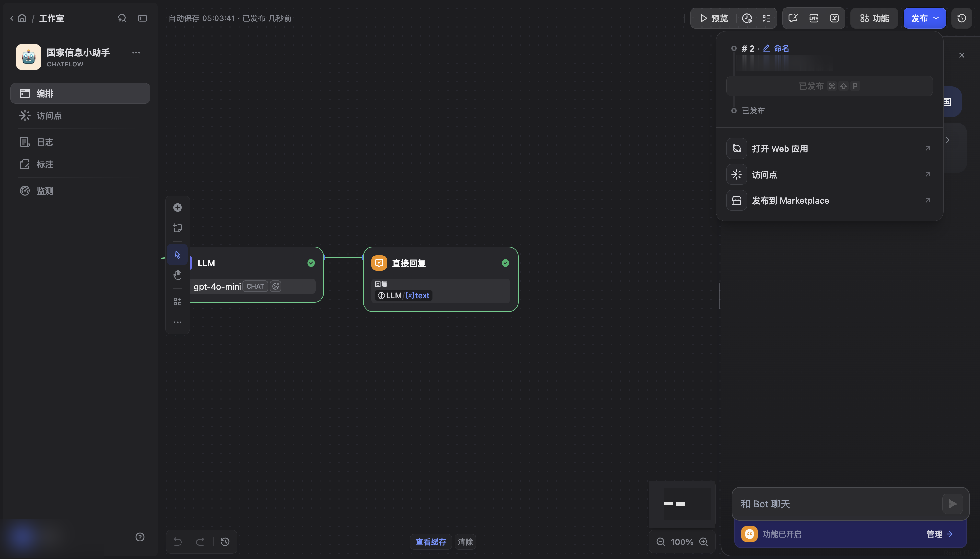The width and height of the screenshot is (980, 559).
Task: Zoom out the canvas with minus magnifier
Action: pos(660,542)
